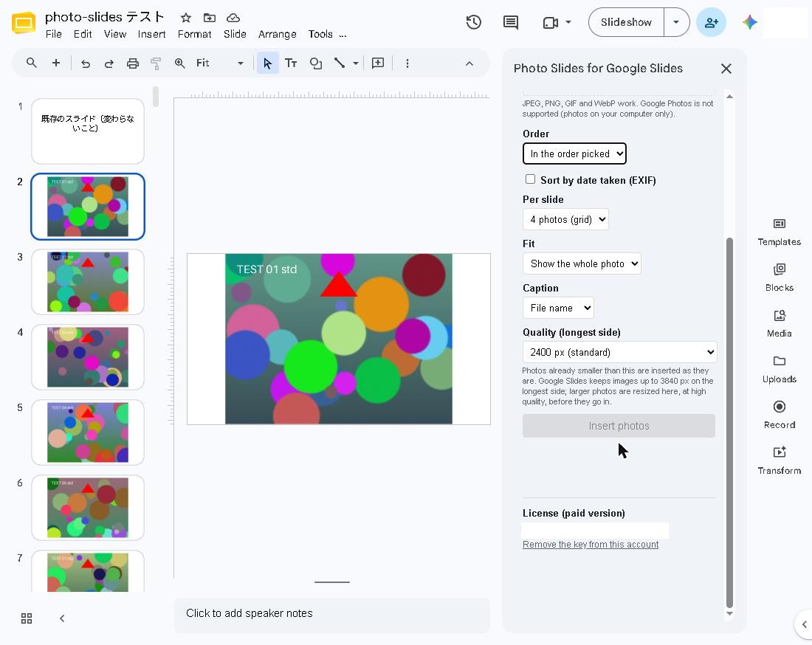Enable Sort by date taken (EXIF) checkbox
Image resolution: width=812 pixels, height=645 pixels.
point(530,179)
